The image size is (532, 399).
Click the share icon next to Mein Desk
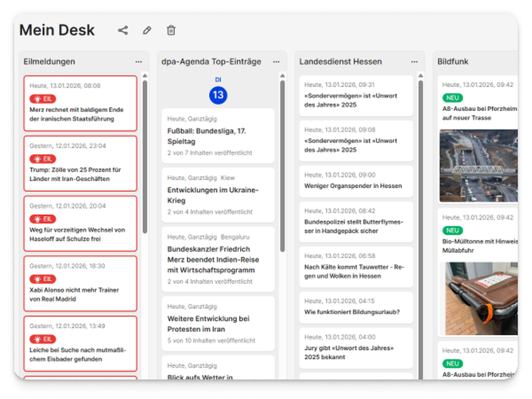pos(123,30)
